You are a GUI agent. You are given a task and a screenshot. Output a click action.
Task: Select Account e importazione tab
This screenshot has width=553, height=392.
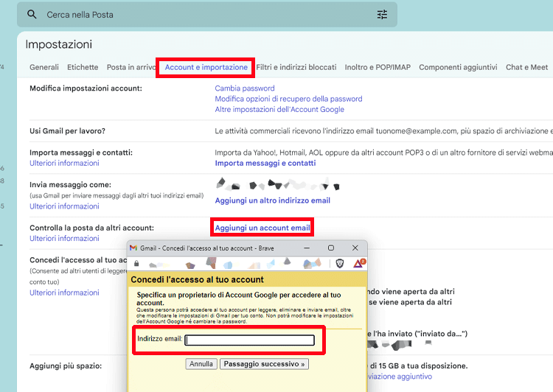[206, 67]
